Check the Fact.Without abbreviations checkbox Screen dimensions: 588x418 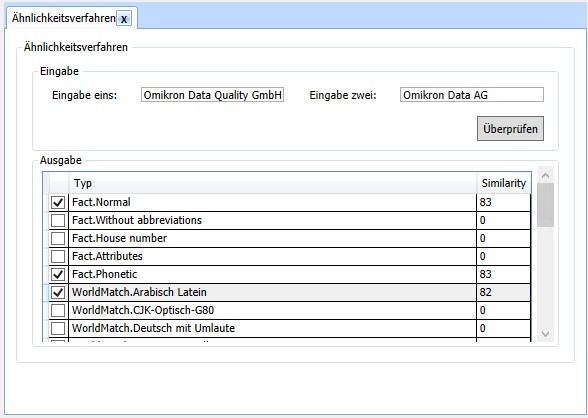58,220
